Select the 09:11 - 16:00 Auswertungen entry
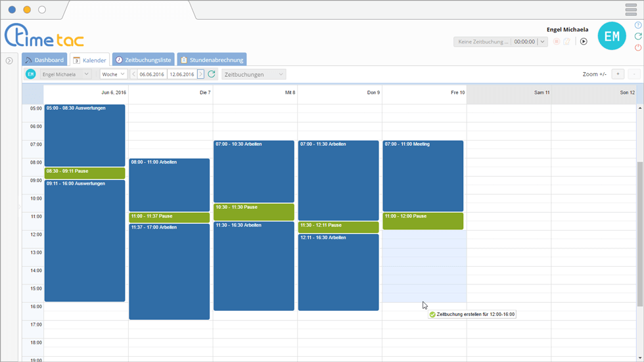 click(85, 240)
